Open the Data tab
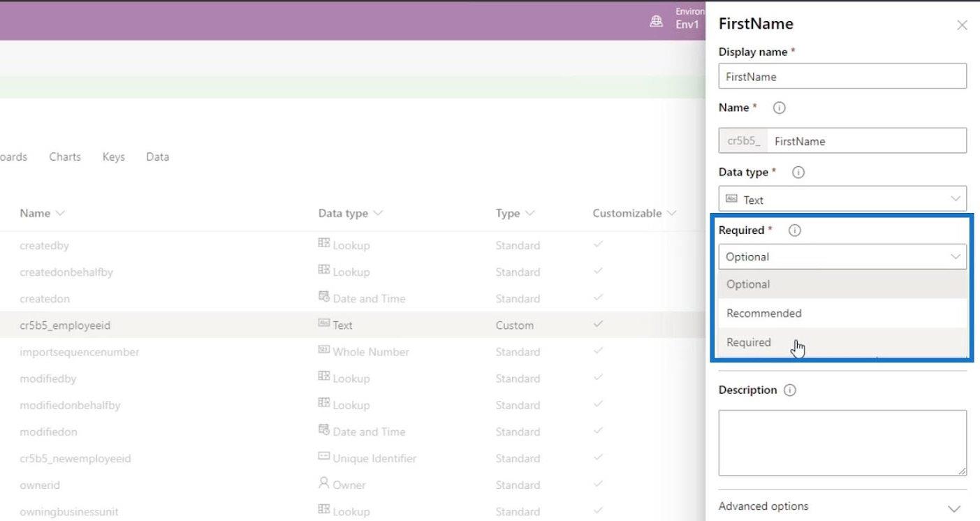 (157, 156)
